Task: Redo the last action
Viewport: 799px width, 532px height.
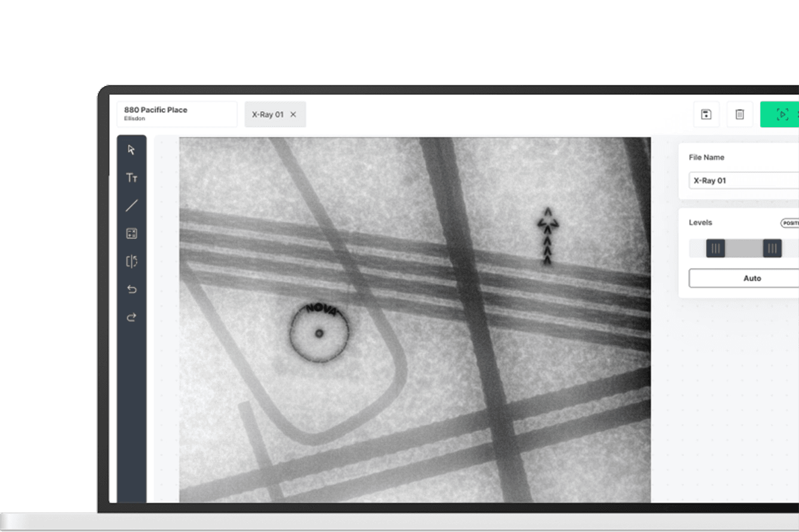Action: coord(131,317)
